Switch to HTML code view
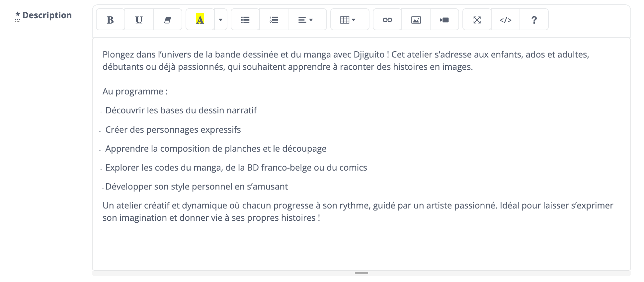This screenshot has height=282, width=644. click(x=506, y=20)
